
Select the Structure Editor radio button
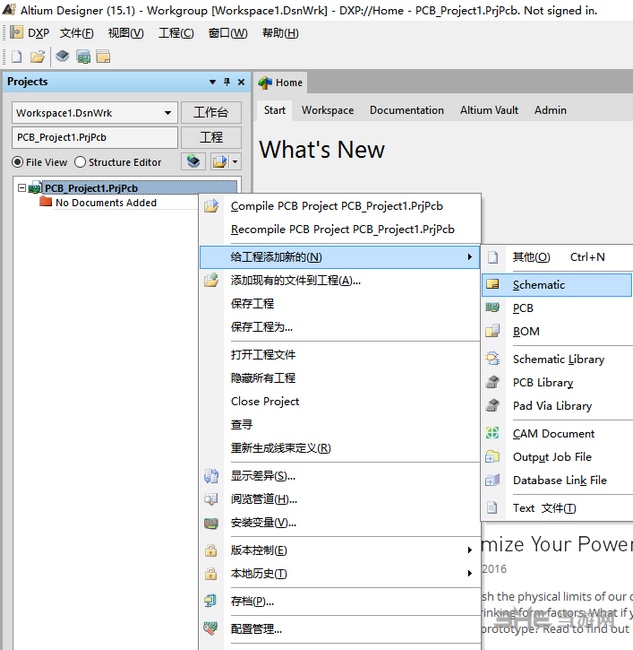click(80, 162)
